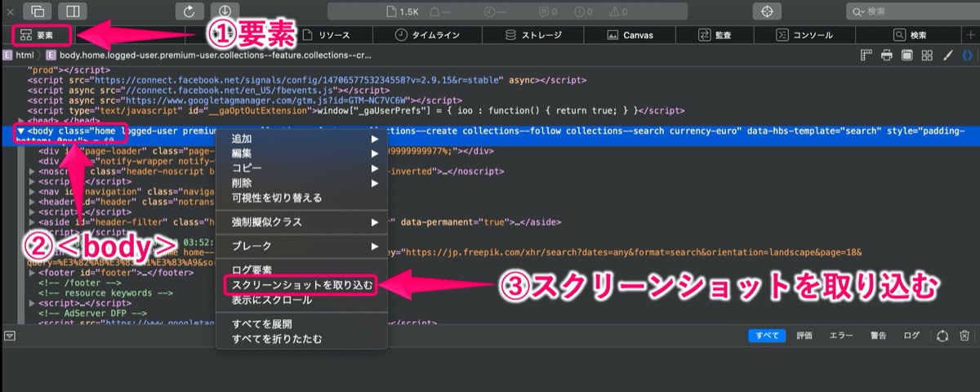Dock inspector to side icon
Screen dimensions: 980x392
click(73, 11)
